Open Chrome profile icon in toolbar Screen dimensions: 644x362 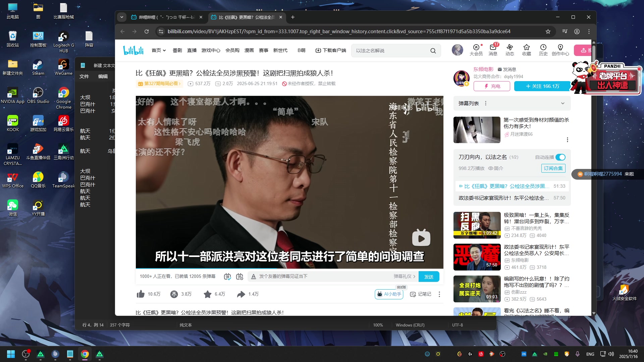tap(577, 32)
